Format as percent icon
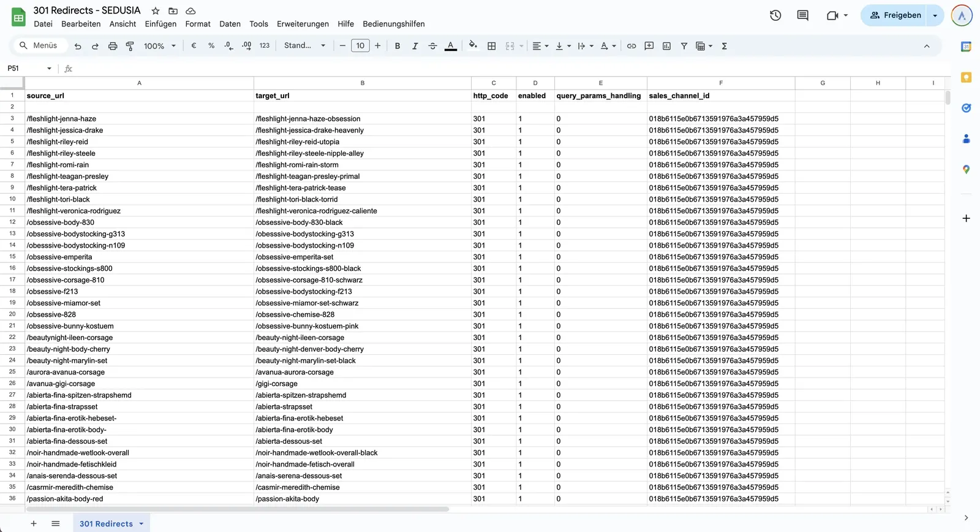This screenshot has width=980, height=532. [211, 45]
